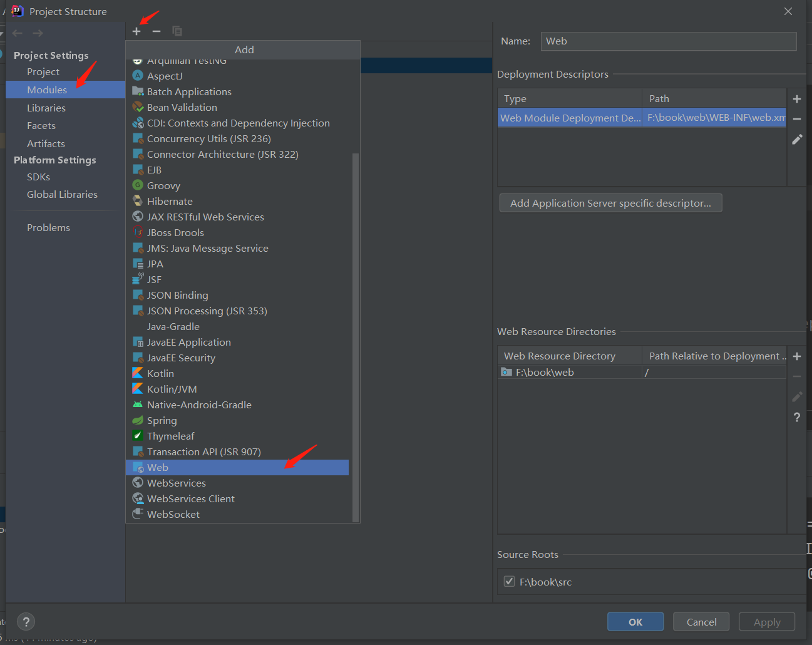
Task: Click the help question mark icon bottom left
Action: tap(26, 621)
